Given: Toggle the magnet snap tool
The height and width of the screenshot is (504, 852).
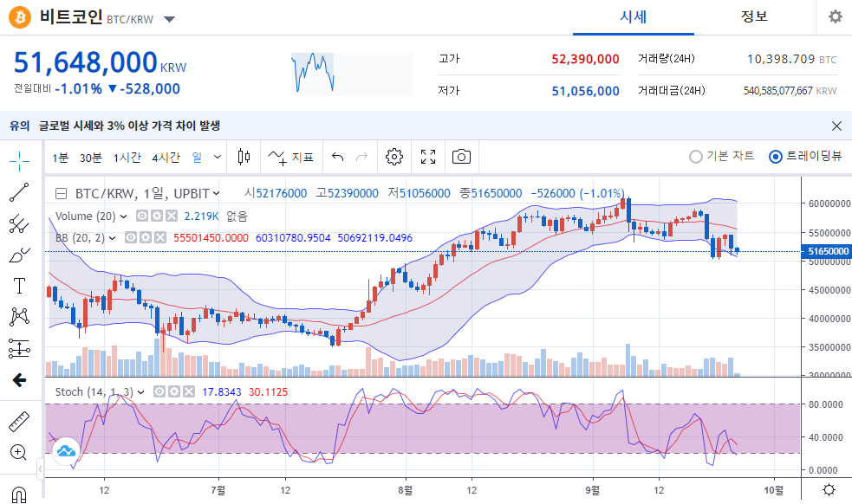Looking at the screenshot, I should [19, 494].
